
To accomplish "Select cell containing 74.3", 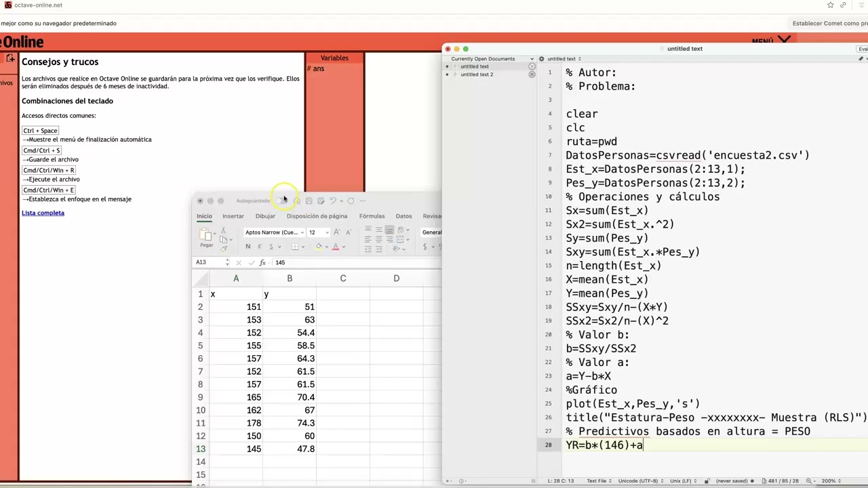I will [290, 423].
